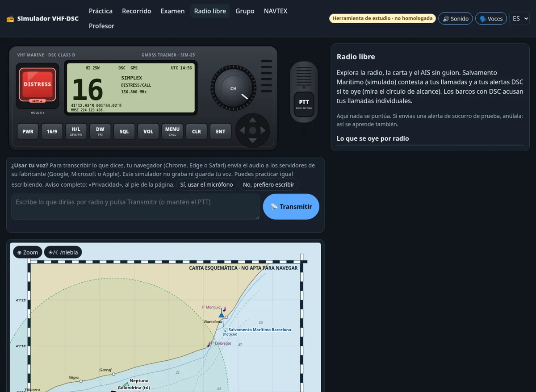Click the Sitges port circle on chart
The image size is (536, 392).
click(x=81, y=381)
